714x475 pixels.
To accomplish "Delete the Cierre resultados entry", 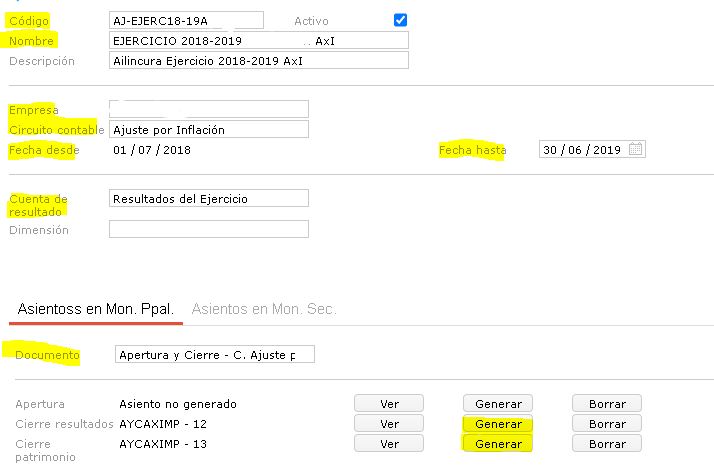I will coord(607,424).
